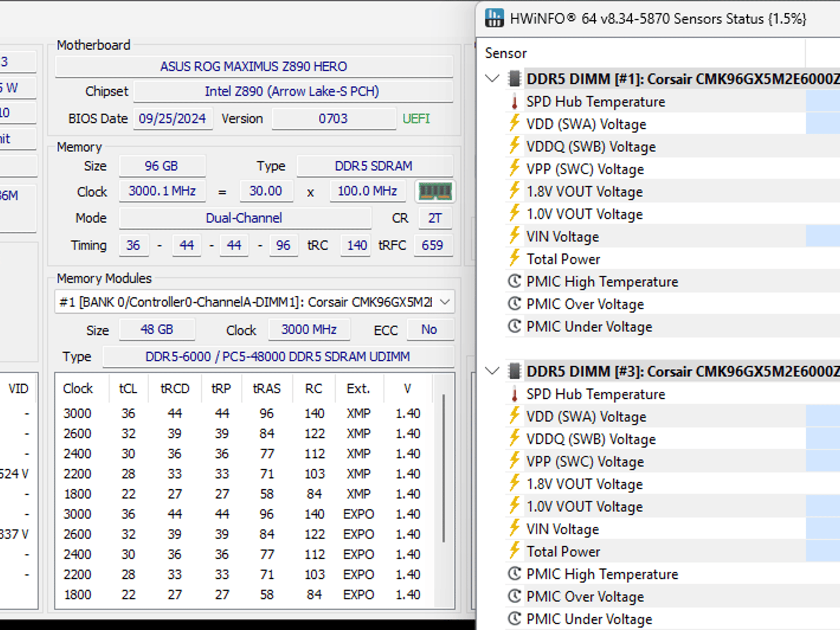Select DIMM #3 VIN Voltage row
Image resolution: width=840 pixels, height=630 pixels.
coord(673,529)
